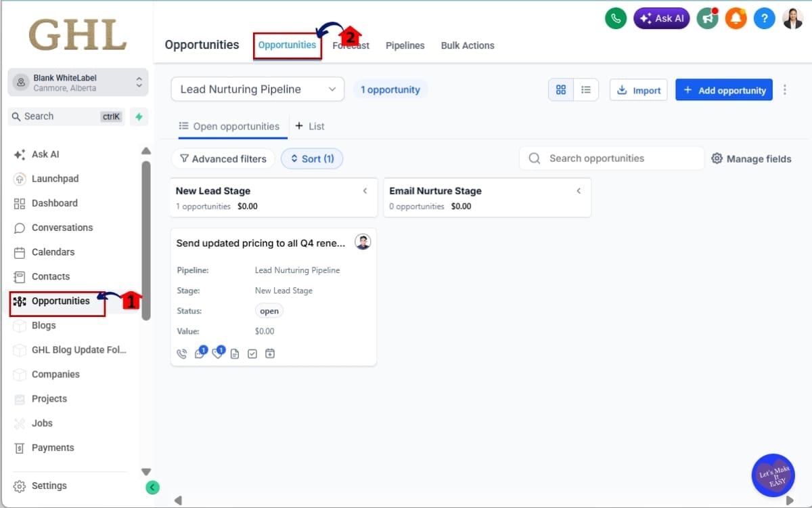
Task: Click Add opportunity button
Action: click(x=724, y=90)
